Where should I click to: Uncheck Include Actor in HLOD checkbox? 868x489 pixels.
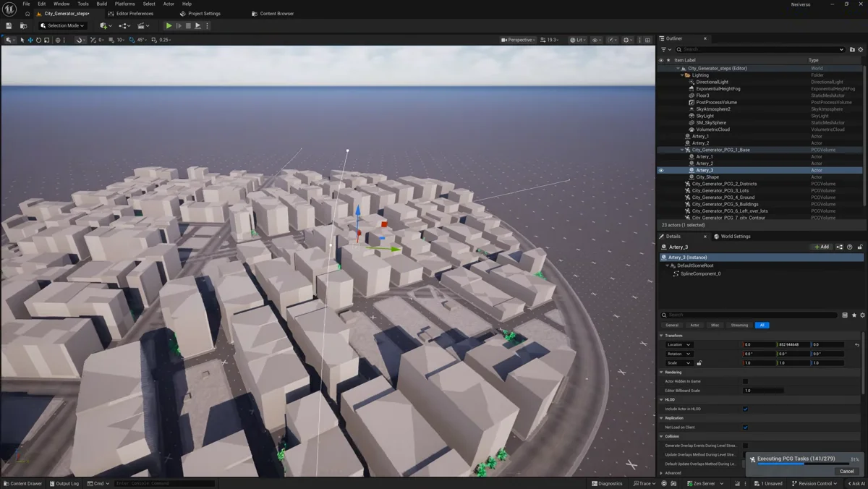(x=745, y=409)
